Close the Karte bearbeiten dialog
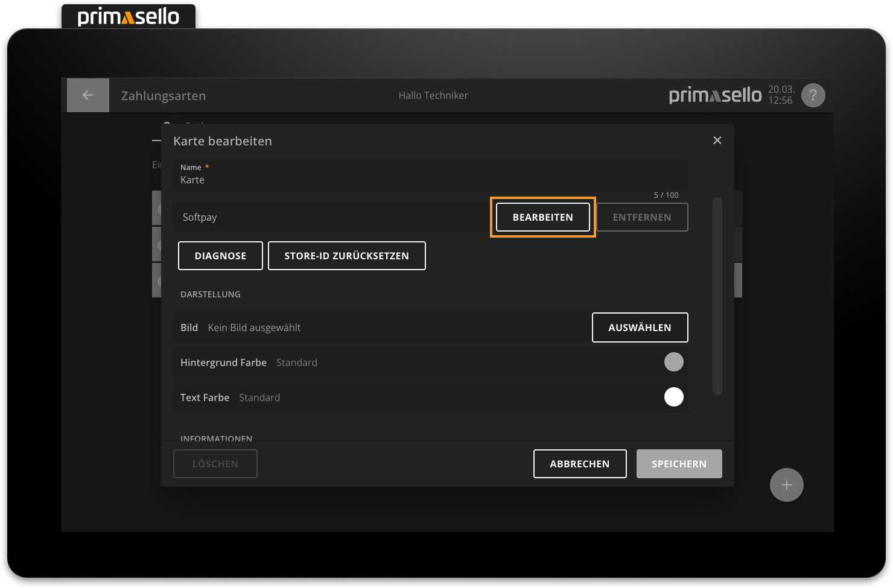 click(x=717, y=141)
